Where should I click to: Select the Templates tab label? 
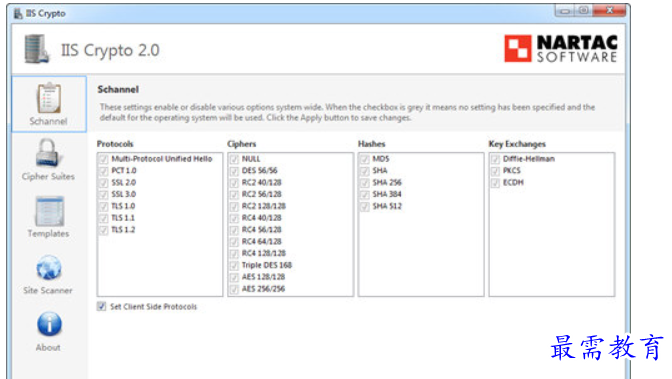coord(48,234)
